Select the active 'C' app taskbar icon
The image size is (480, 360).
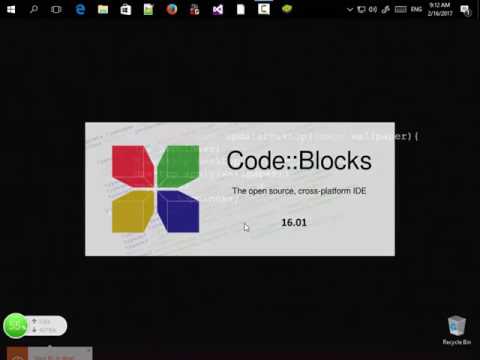click(x=264, y=9)
